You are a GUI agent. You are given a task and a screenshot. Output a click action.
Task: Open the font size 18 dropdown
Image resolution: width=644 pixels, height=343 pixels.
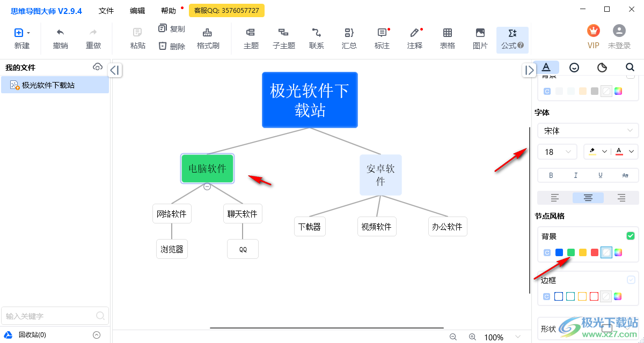point(557,152)
